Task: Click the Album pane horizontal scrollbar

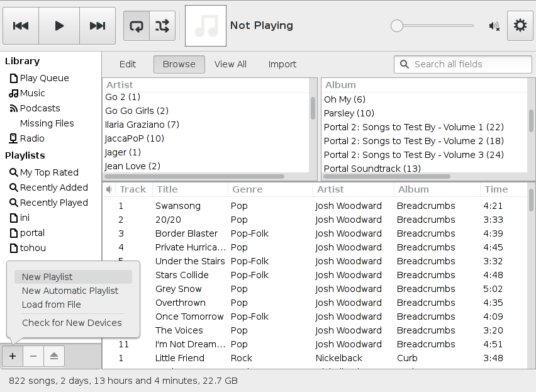Action: pyautogui.click(x=387, y=177)
